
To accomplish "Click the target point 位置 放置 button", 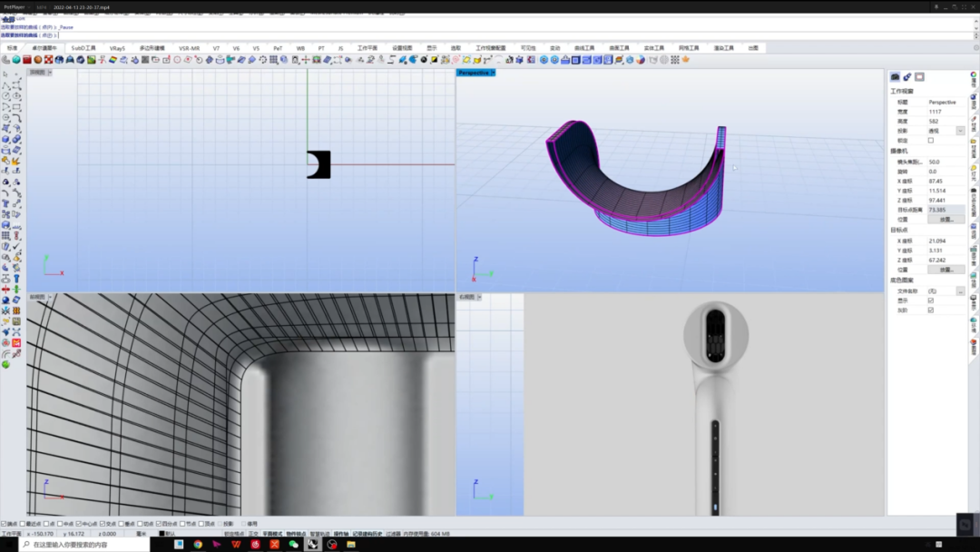I will click(946, 270).
